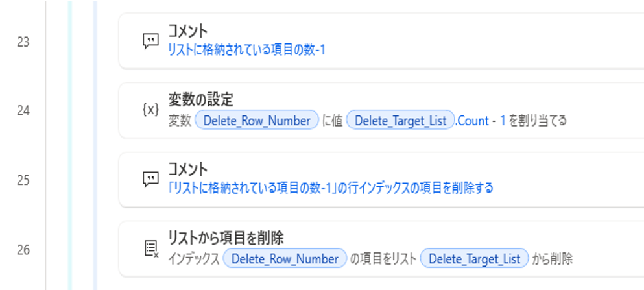Click the Delete_Row_Number chip in the 変数の設定 action

(257, 121)
